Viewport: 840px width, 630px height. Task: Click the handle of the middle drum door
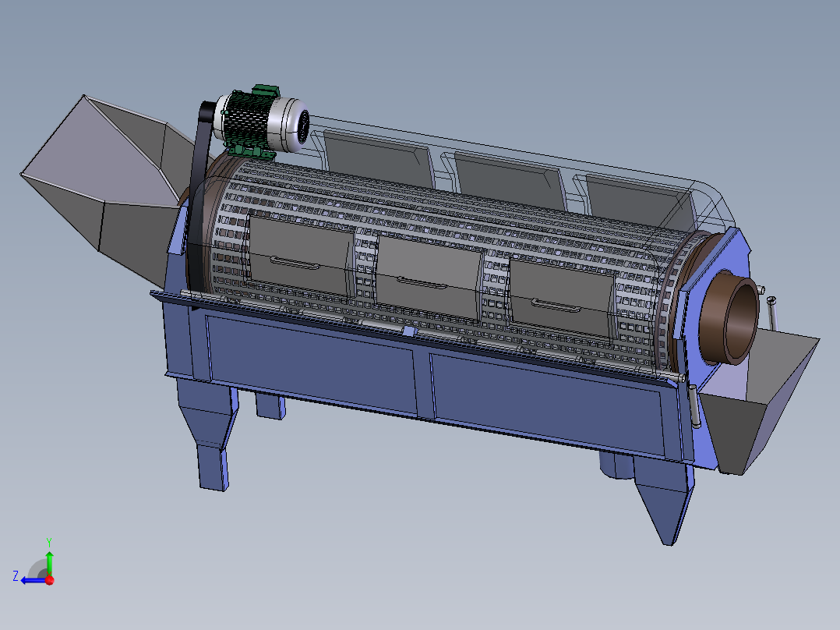[x=422, y=282]
